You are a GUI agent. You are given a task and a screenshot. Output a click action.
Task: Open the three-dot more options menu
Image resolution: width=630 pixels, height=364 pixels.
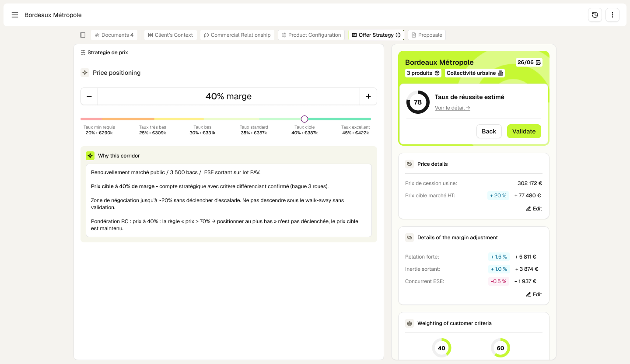click(x=612, y=15)
